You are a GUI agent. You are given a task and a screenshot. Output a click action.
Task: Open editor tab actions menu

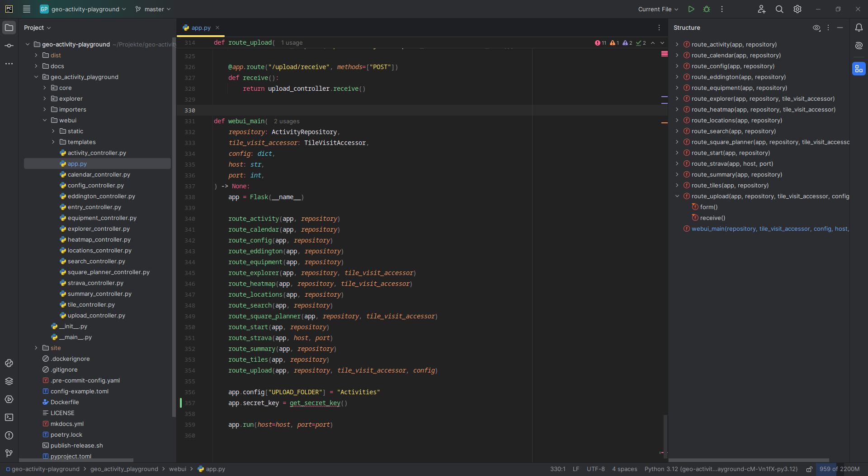click(x=659, y=28)
